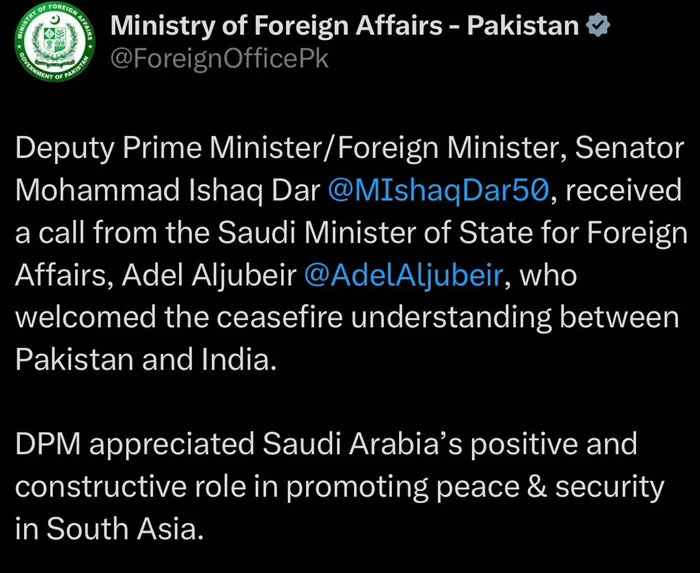This screenshot has height=573, width=700.
Task: Open the Ministry of Foreign Affairs - Pakistan display name
Action: pyautogui.click(x=344, y=26)
